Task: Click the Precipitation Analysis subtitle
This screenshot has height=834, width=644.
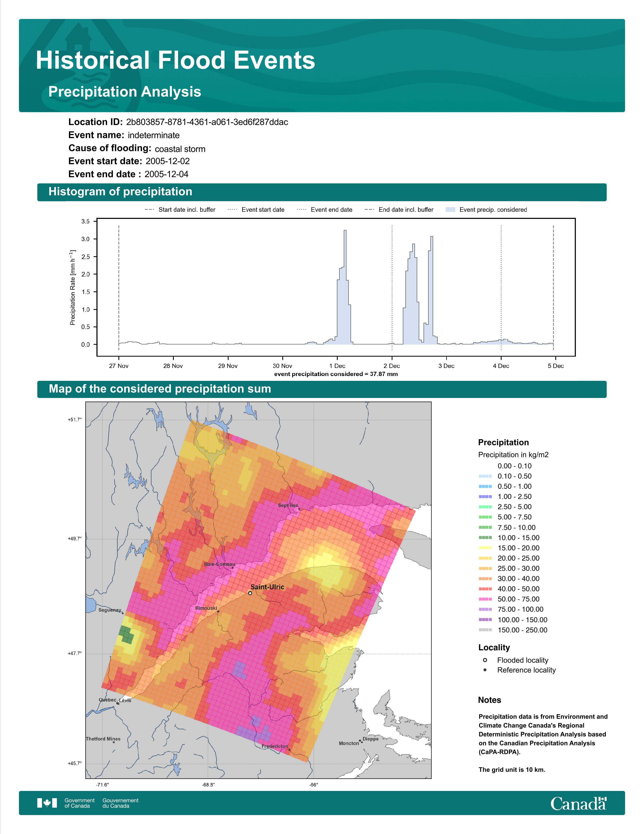Action: tap(125, 92)
